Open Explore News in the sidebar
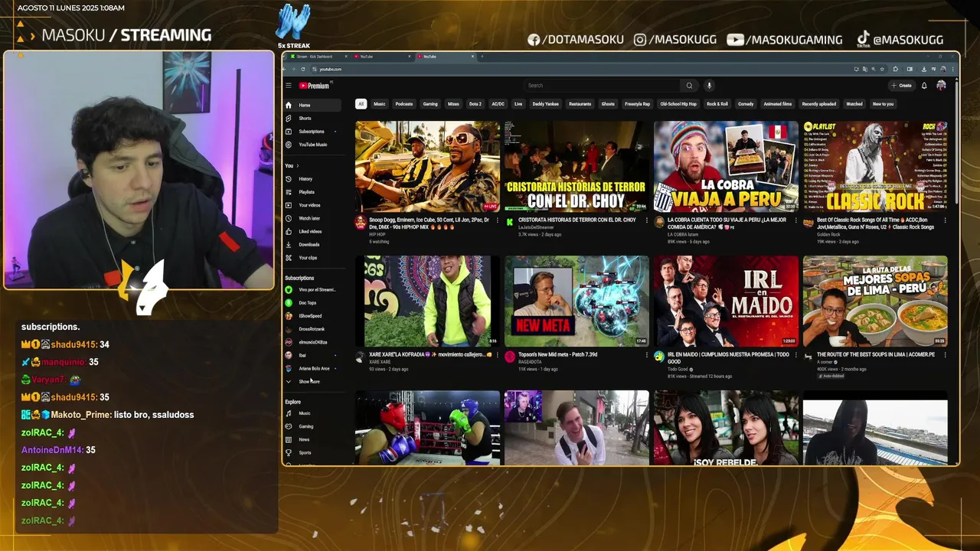The height and width of the screenshot is (551, 980). click(312, 439)
